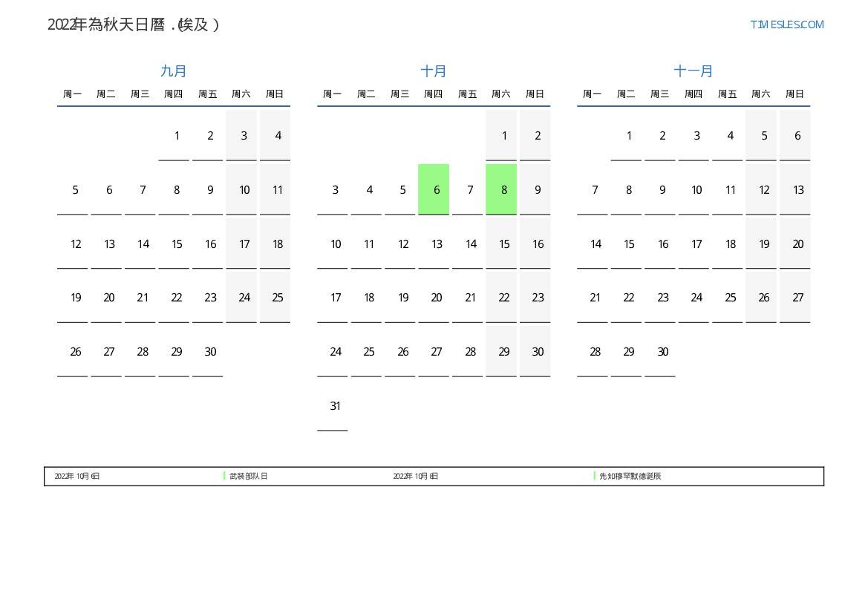
Task: Select the 十月 month heading
Action: [x=434, y=71]
